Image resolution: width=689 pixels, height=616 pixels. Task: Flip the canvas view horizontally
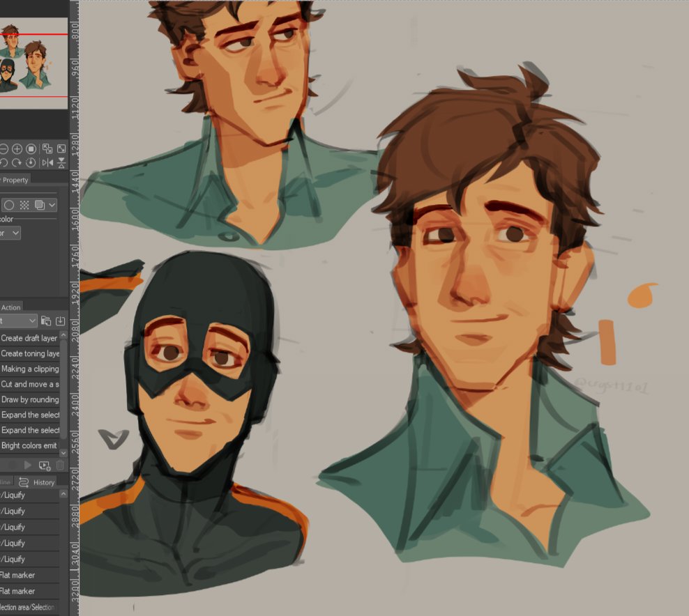coord(47,163)
